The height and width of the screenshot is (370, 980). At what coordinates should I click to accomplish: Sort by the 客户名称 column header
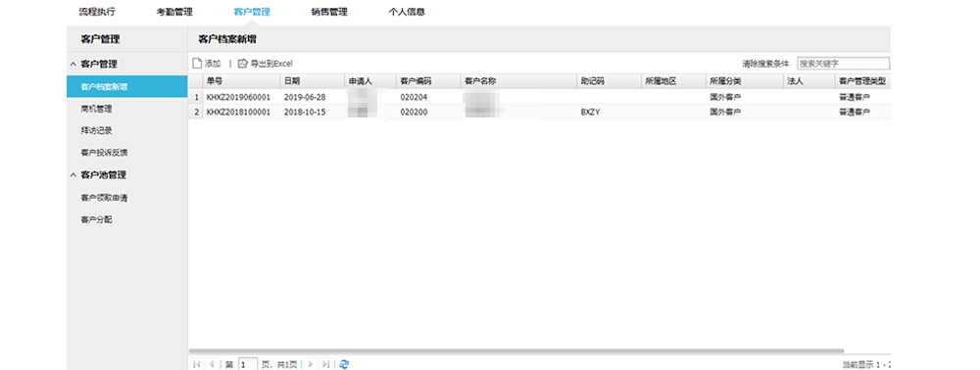coord(518,82)
